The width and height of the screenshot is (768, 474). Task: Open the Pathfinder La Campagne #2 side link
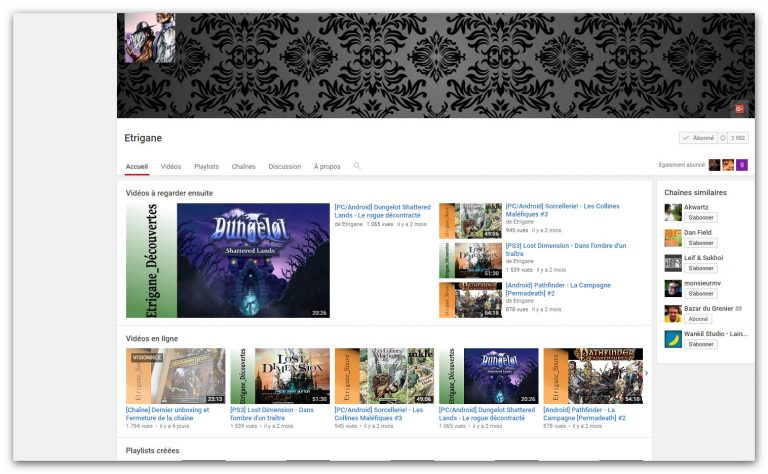(x=558, y=289)
